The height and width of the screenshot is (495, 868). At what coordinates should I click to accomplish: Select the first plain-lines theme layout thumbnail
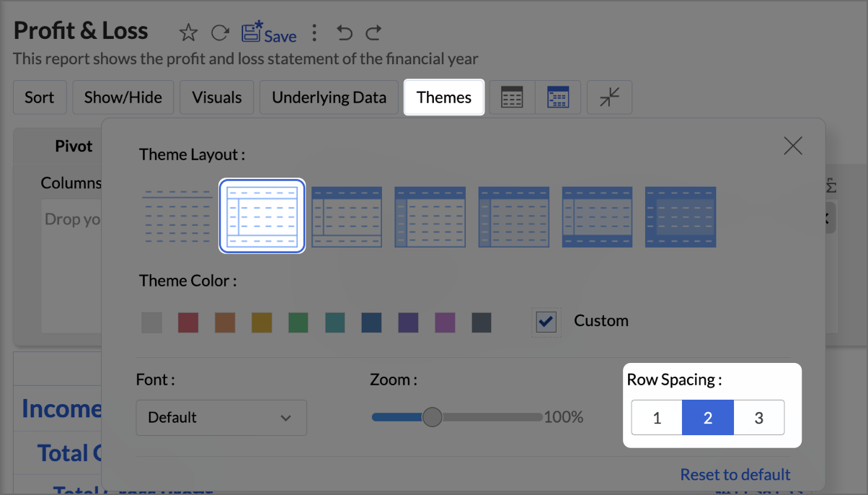pos(177,216)
